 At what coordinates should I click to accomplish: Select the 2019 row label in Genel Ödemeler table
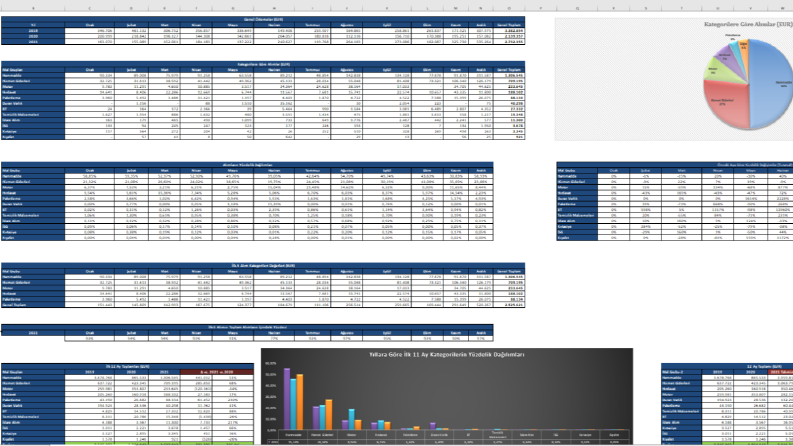(33, 30)
